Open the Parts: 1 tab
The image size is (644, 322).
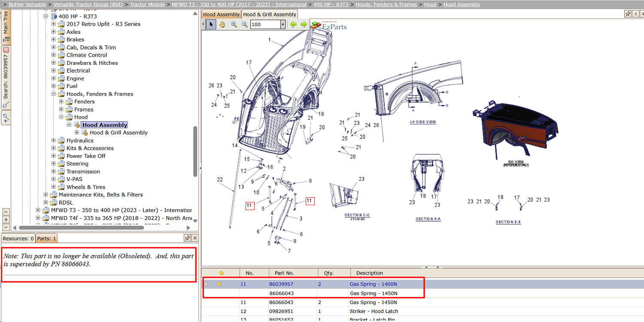click(x=46, y=238)
